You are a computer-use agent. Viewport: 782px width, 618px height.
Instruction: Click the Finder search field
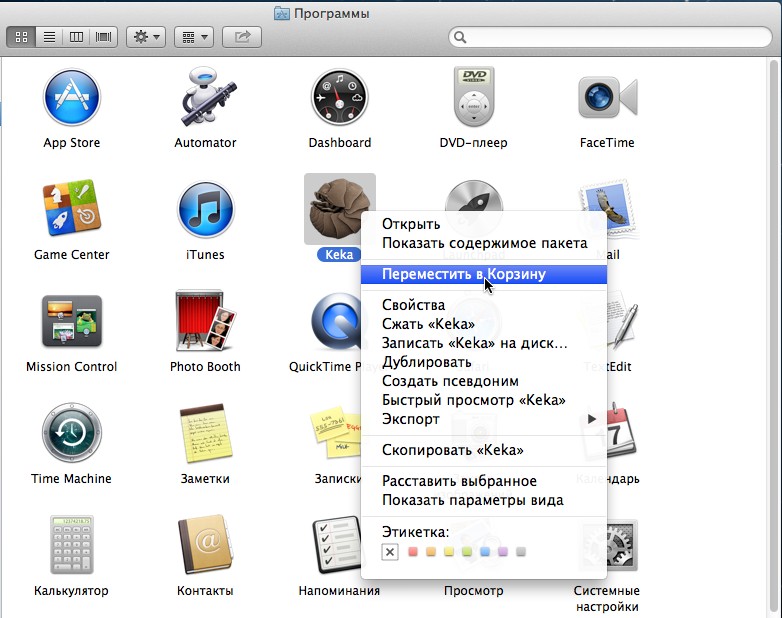pos(610,37)
